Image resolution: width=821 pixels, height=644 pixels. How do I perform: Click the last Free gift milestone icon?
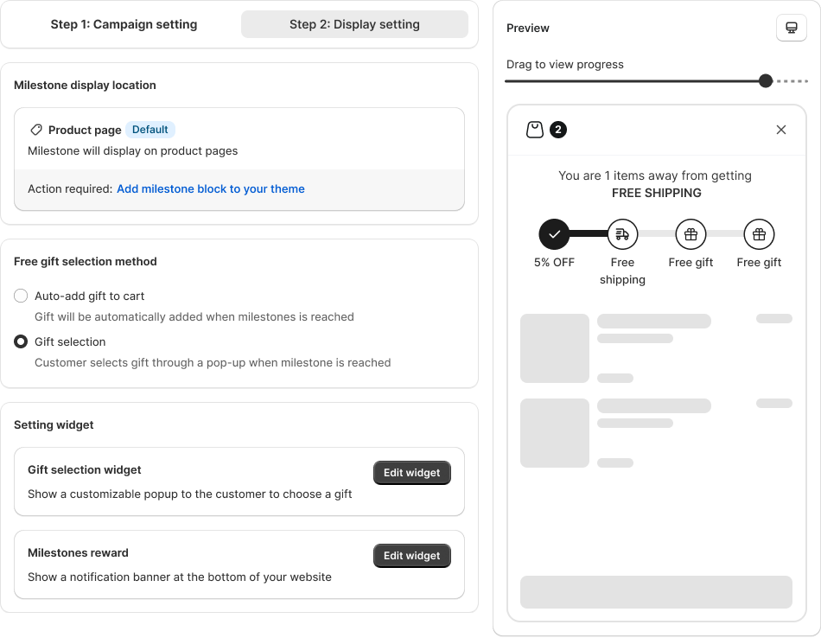tap(759, 233)
